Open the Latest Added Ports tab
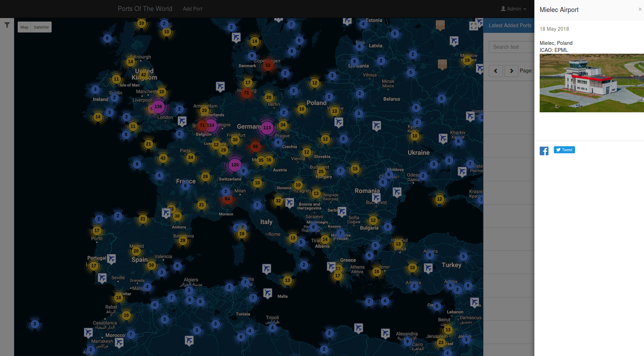The width and height of the screenshot is (644, 356). point(510,25)
